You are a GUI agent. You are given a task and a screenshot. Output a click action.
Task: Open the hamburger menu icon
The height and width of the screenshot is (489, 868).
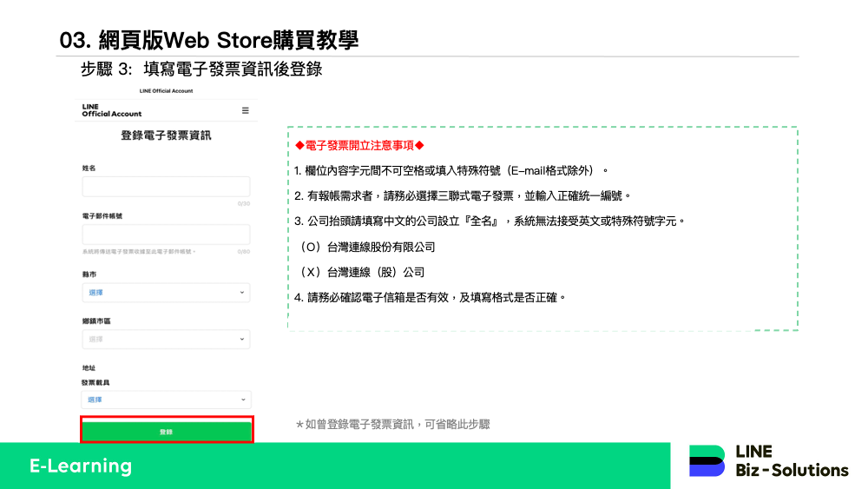coord(245,110)
